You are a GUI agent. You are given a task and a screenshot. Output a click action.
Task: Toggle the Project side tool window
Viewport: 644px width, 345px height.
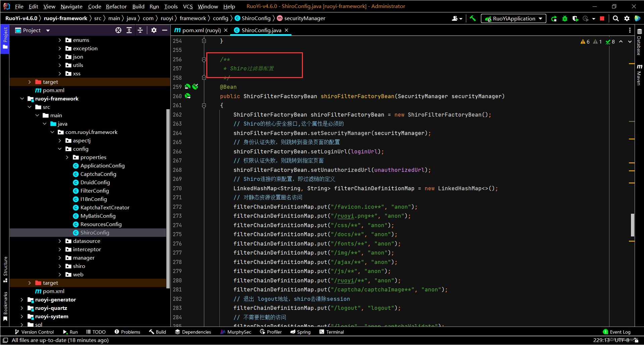click(x=5, y=38)
